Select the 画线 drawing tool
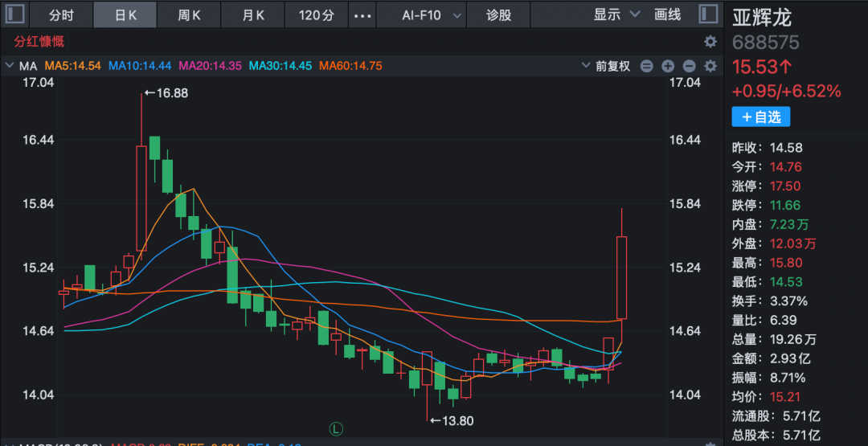The image size is (868, 446). click(668, 15)
